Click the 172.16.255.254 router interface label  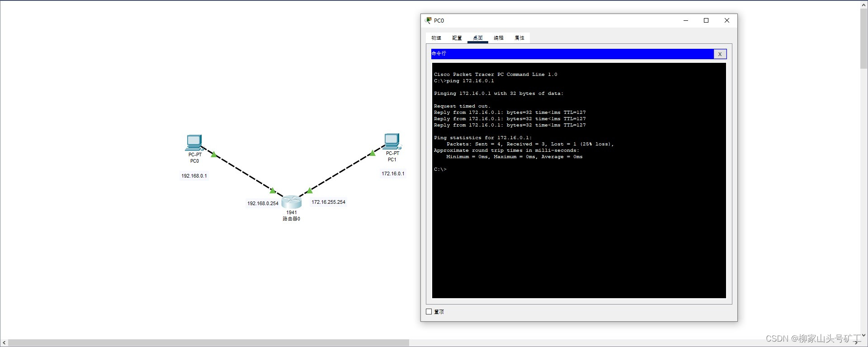[x=328, y=202]
